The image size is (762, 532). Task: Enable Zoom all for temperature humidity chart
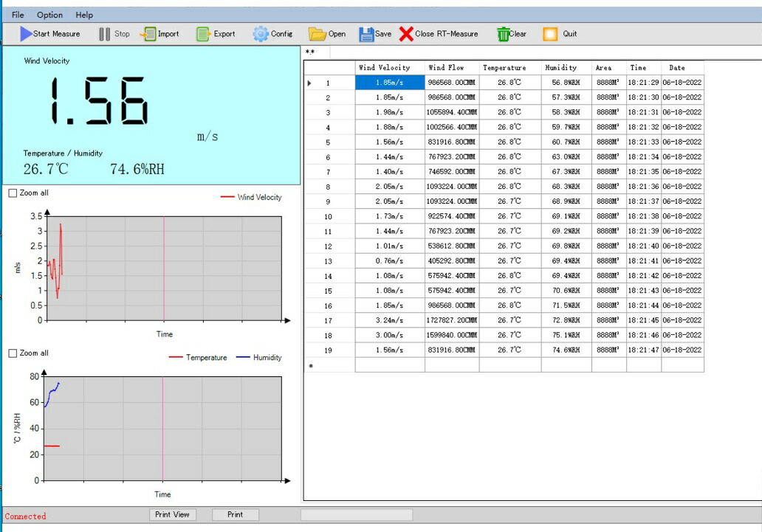click(x=13, y=353)
